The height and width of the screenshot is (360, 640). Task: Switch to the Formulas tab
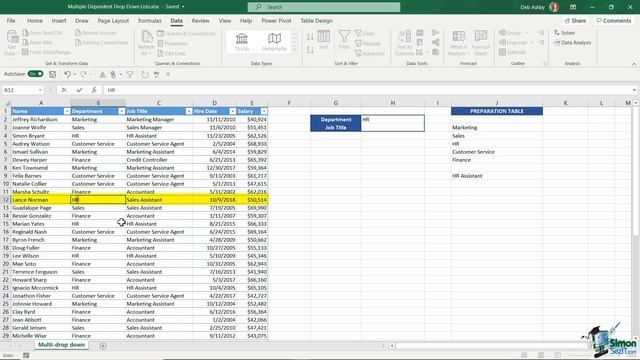pyautogui.click(x=149, y=20)
